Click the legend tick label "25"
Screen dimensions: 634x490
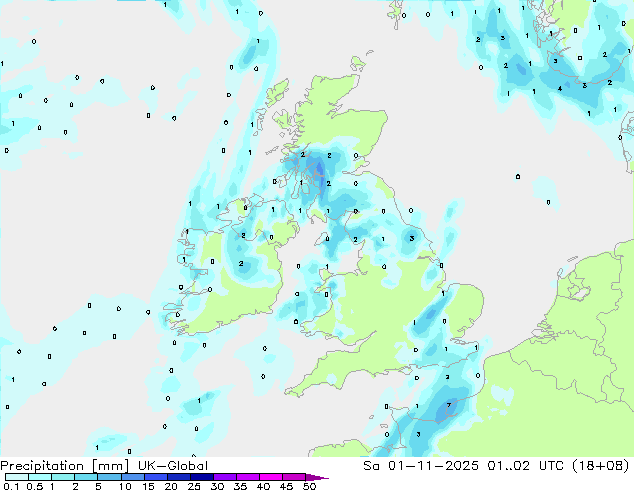(x=194, y=486)
